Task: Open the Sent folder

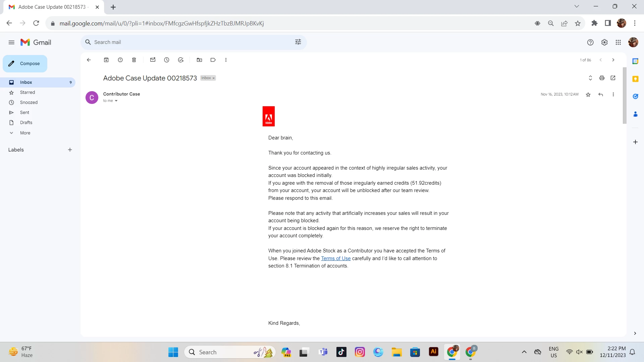Action: pos(24,113)
